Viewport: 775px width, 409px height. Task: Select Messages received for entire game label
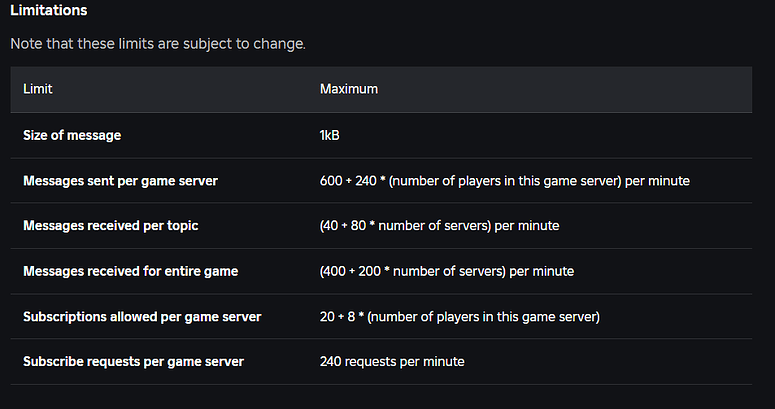[130, 271]
